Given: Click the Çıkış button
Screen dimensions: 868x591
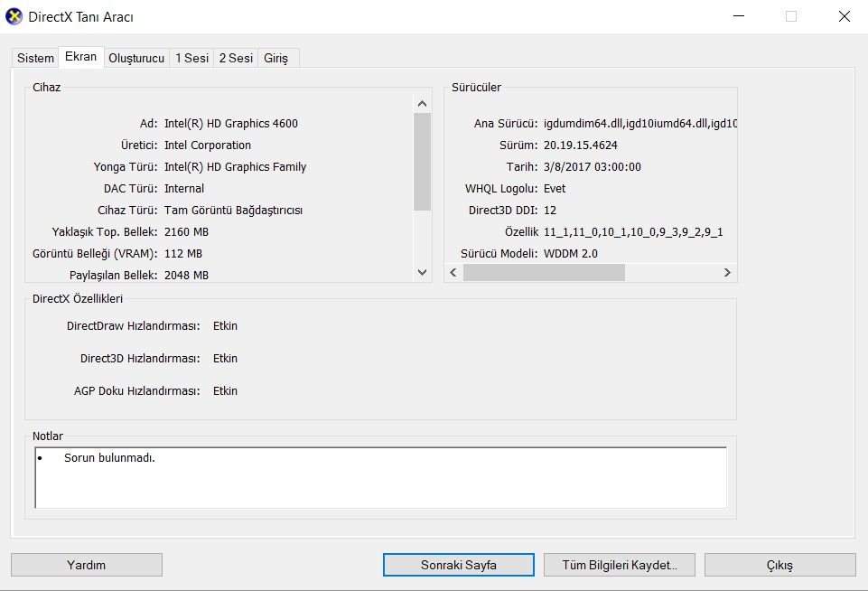Looking at the screenshot, I should click(x=780, y=565).
